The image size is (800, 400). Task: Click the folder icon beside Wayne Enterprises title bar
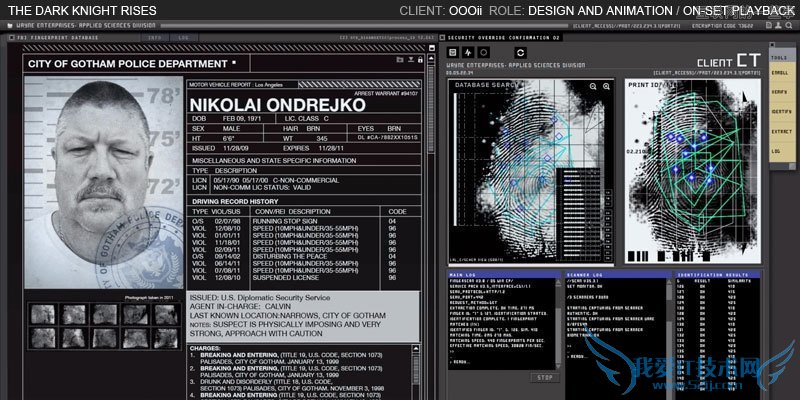pyautogui.click(x=11, y=25)
